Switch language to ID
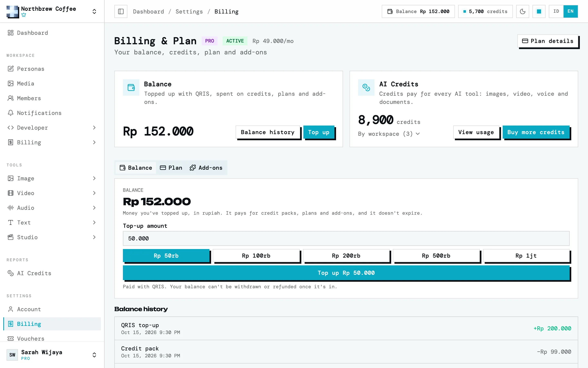This screenshot has height=368, width=588. 556,11
